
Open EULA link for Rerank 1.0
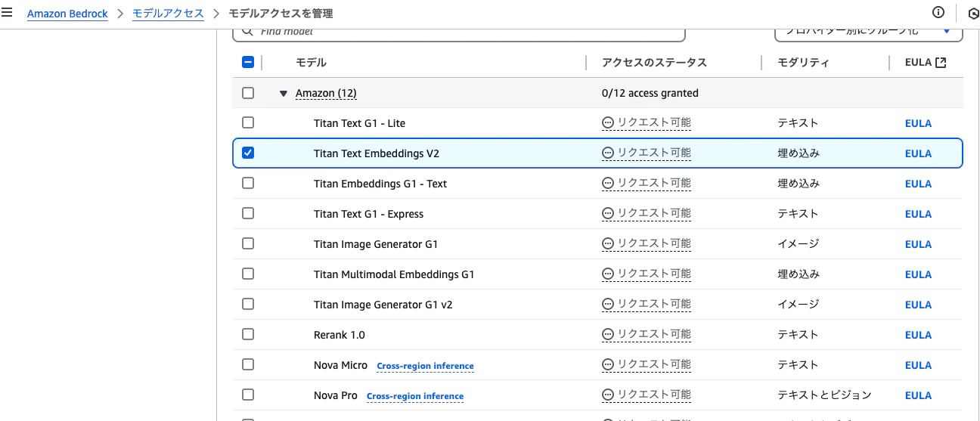click(x=918, y=335)
